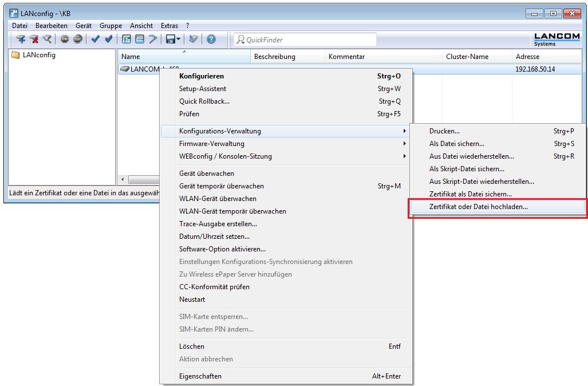Click the delete device icon with red X
Viewport: 588px width, 386px height.
[34, 40]
